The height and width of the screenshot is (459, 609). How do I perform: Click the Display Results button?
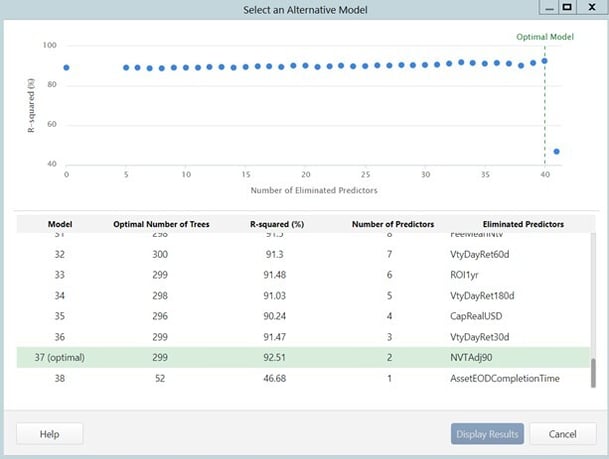(487, 434)
